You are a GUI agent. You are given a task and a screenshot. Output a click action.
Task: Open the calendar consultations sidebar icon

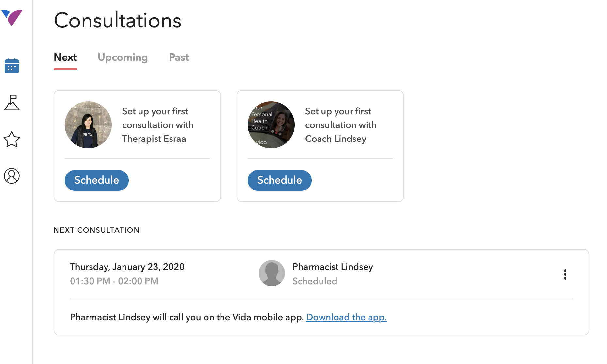coord(12,66)
